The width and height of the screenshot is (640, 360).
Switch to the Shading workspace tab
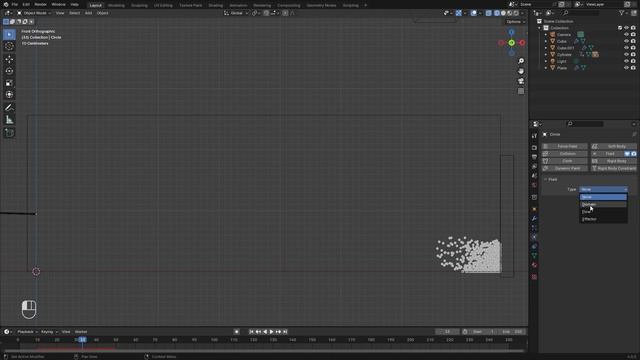point(216,5)
